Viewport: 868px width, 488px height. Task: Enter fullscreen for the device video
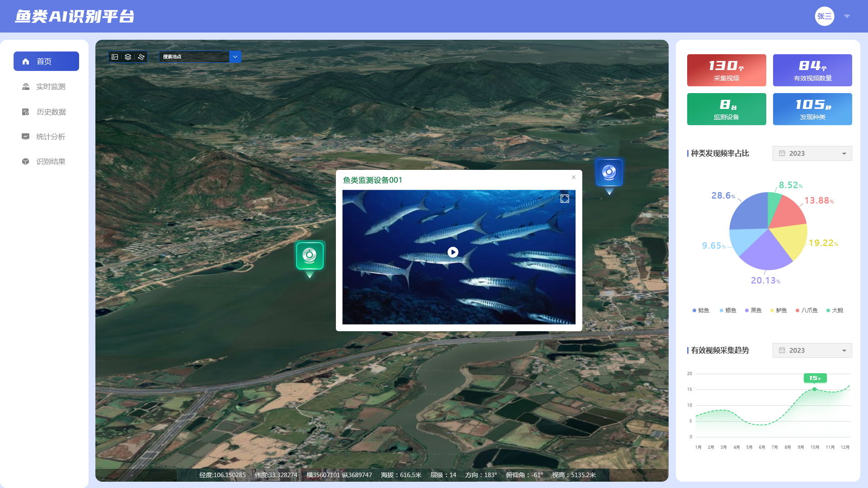tap(565, 199)
